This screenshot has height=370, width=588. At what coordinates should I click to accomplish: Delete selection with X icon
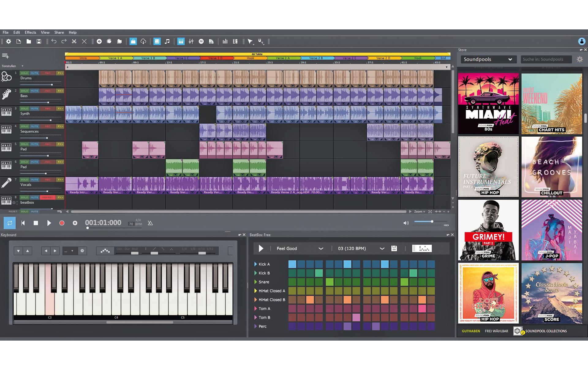[x=84, y=41]
